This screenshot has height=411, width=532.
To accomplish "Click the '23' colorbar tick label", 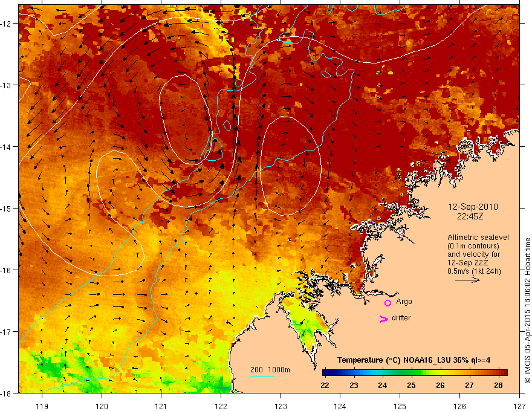I will (354, 385).
